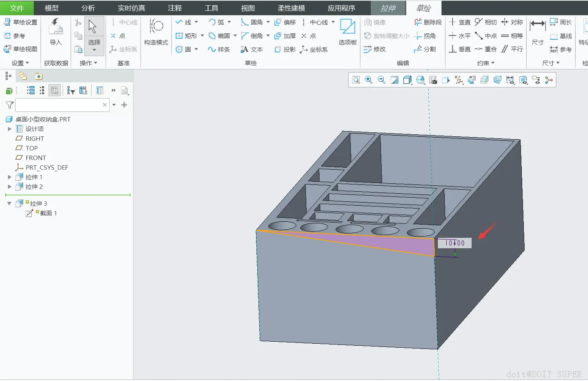Click the Delete Segment (删除段) tool
This screenshot has height=381, width=588.
tap(428, 22)
